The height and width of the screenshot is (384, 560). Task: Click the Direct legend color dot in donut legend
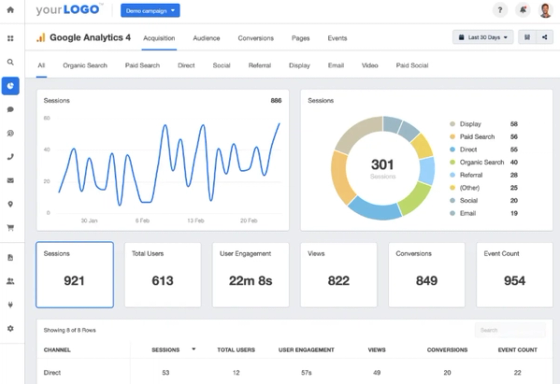point(452,149)
